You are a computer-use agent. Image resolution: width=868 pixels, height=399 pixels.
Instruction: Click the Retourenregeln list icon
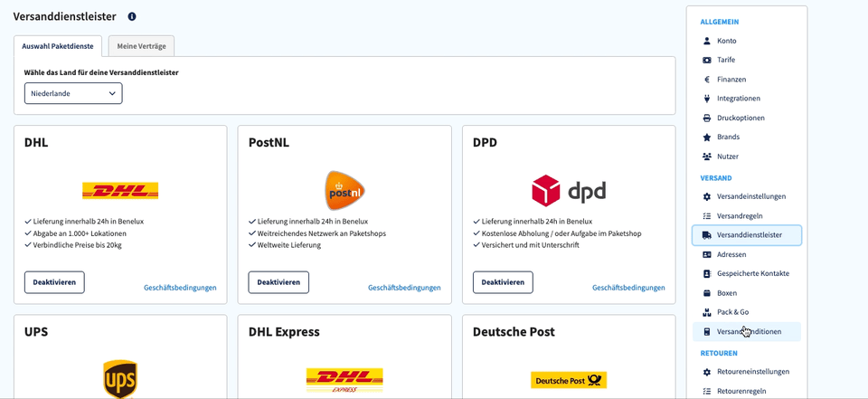pos(706,391)
